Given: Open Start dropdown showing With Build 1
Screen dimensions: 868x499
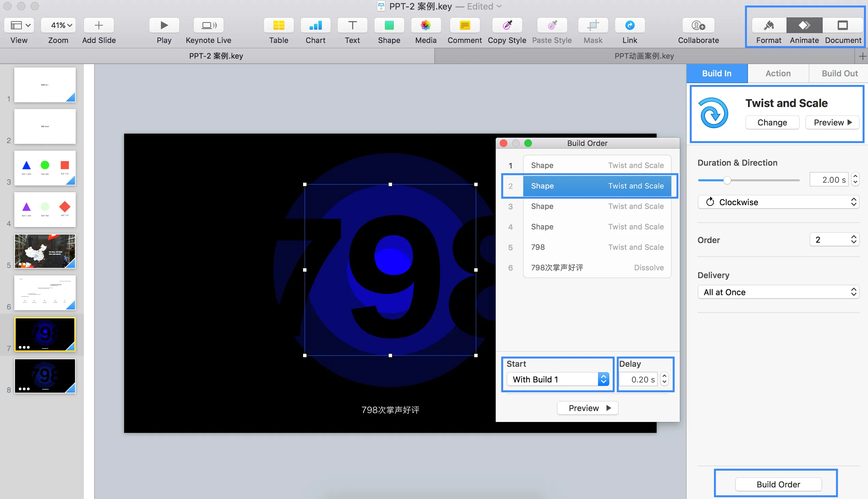Looking at the screenshot, I should tap(557, 379).
